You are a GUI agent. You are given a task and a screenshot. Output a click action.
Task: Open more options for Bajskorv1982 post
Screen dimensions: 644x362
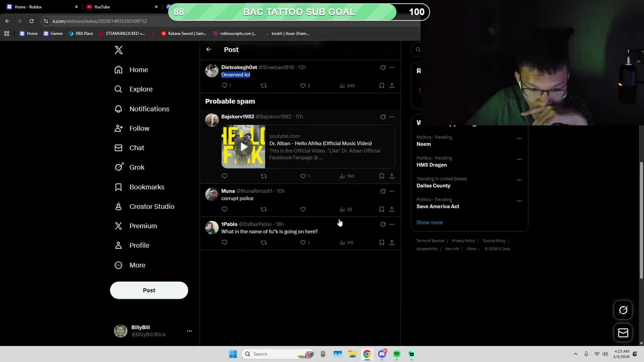click(x=392, y=117)
